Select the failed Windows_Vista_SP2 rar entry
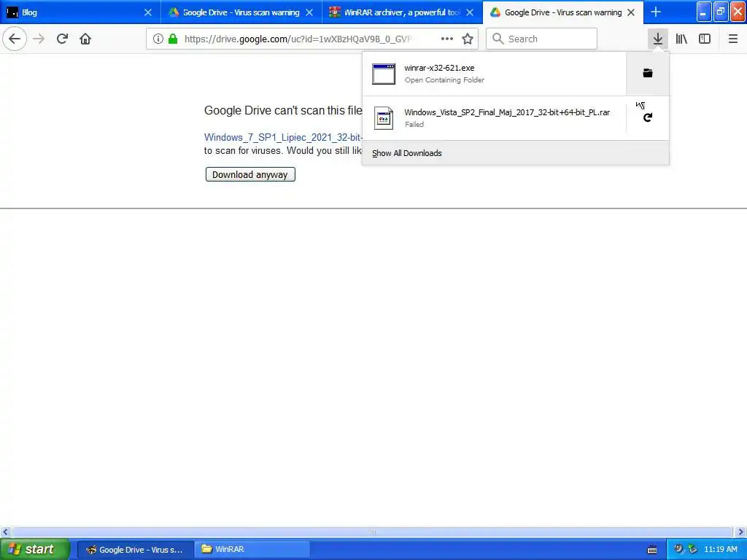This screenshot has width=747, height=560. pyautogui.click(x=494, y=117)
